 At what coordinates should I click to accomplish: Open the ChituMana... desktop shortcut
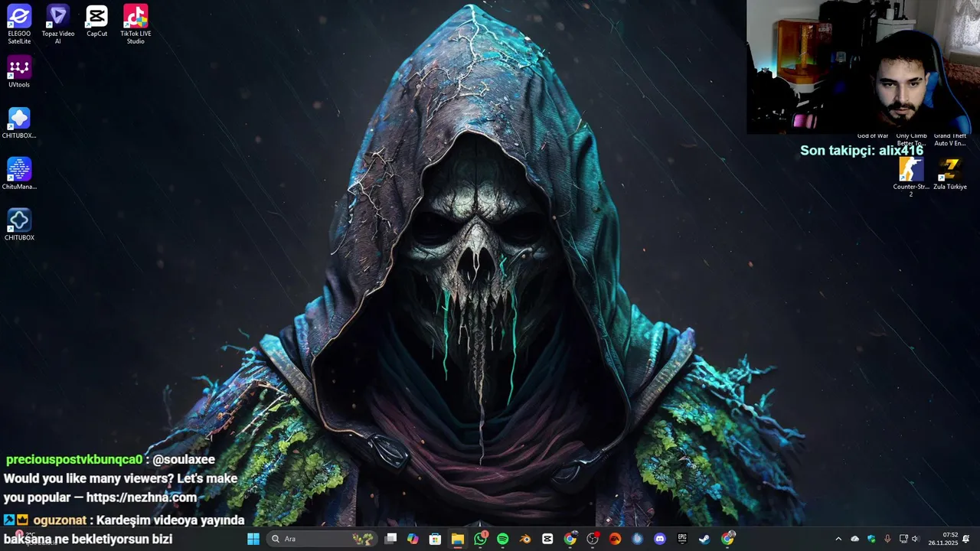tap(19, 174)
